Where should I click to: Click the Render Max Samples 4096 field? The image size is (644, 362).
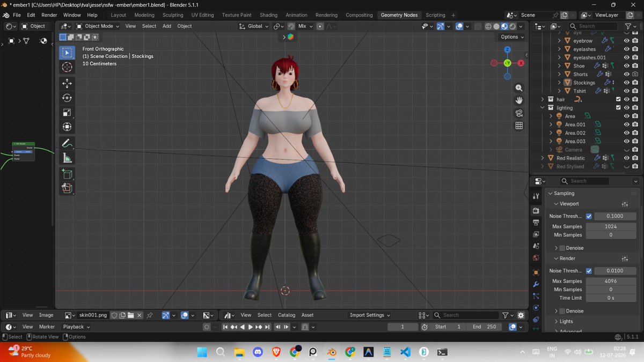(611, 281)
